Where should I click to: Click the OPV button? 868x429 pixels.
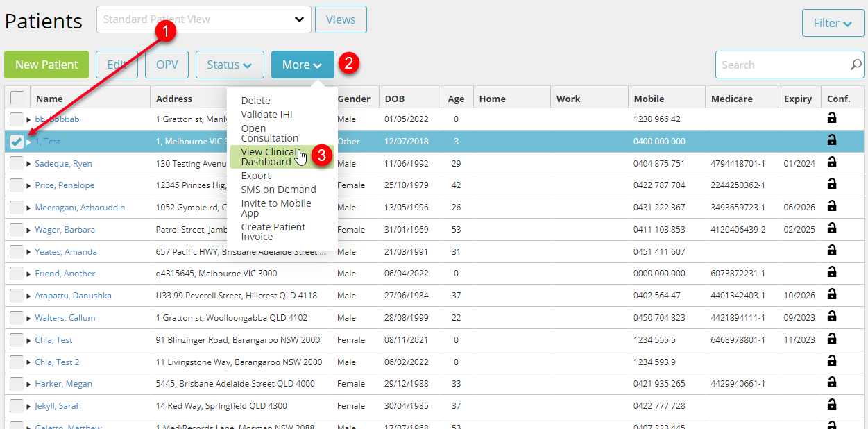[x=167, y=65]
